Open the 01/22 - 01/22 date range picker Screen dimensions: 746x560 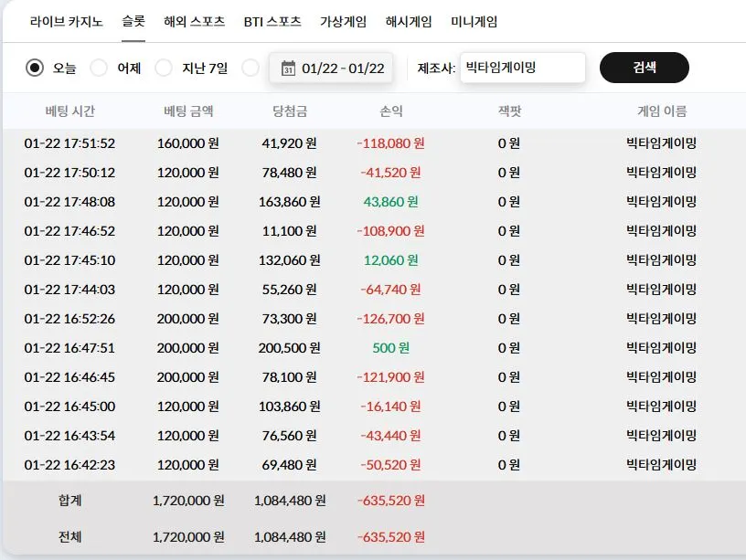tap(331, 69)
